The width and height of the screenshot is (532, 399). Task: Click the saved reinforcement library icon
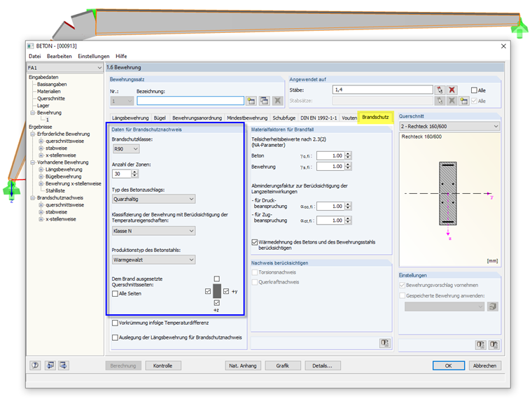(x=493, y=307)
